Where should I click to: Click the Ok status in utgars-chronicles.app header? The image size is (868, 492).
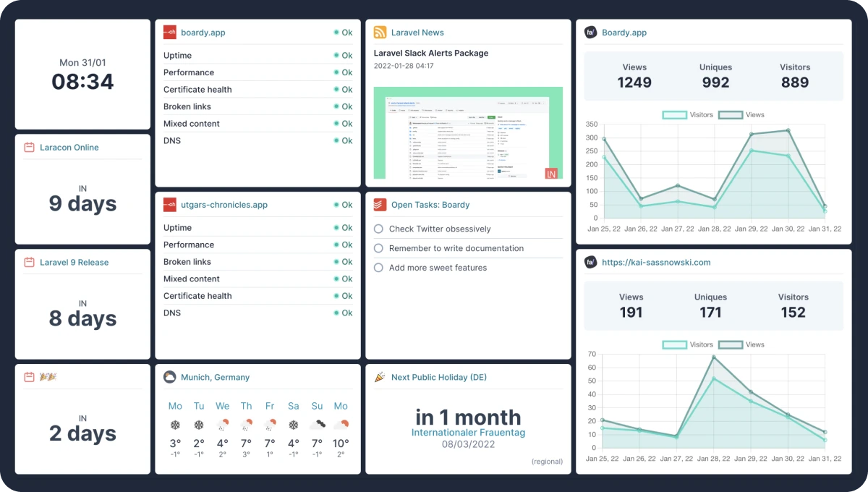click(x=343, y=205)
